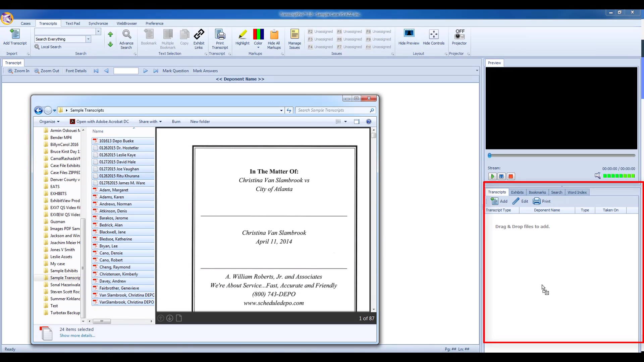The width and height of the screenshot is (644, 362).
Task: Mute the preview audio speaker
Action: [x=597, y=176]
